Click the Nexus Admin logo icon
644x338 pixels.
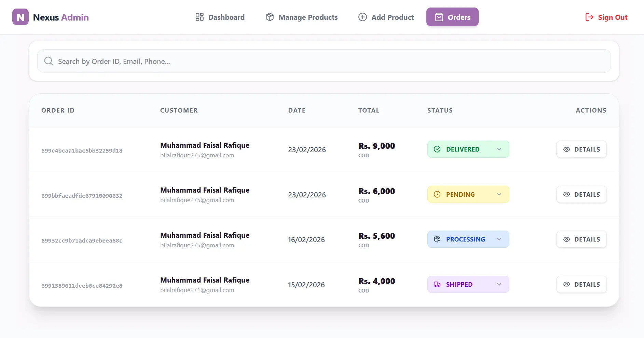click(x=20, y=17)
